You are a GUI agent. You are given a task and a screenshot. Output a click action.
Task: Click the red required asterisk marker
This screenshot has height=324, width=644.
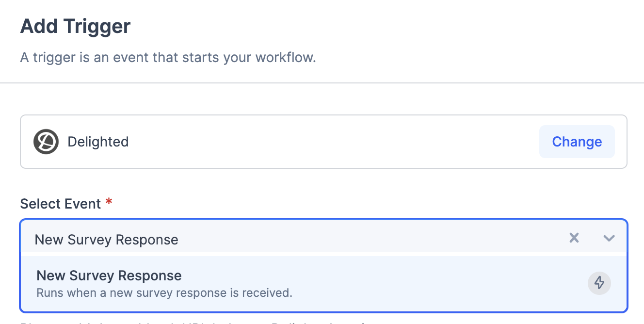[x=109, y=202]
